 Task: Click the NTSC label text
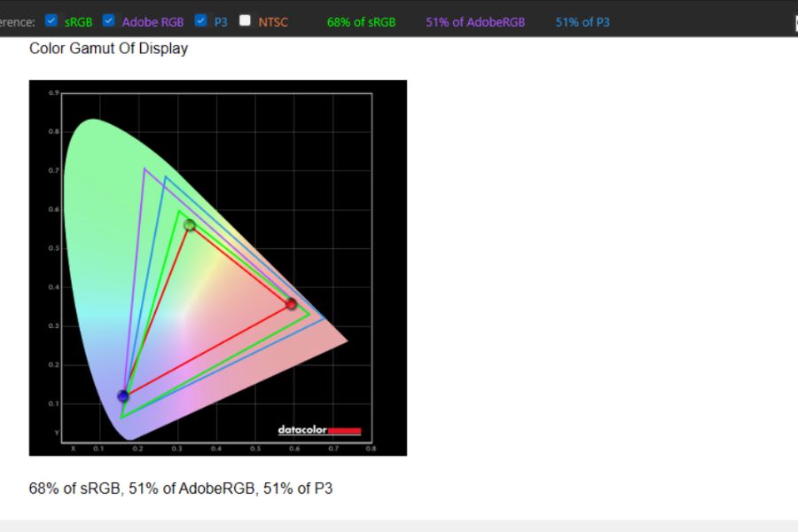point(273,22)
